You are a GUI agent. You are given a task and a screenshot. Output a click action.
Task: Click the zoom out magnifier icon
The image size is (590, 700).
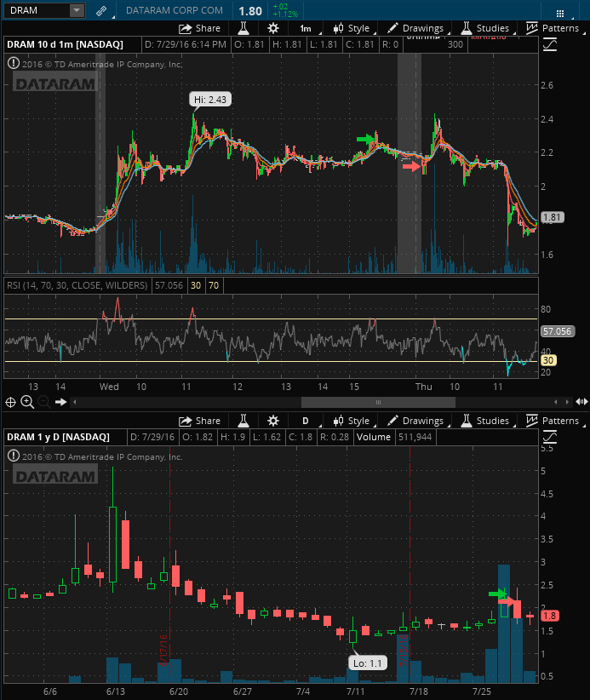(x=43, y=402)
